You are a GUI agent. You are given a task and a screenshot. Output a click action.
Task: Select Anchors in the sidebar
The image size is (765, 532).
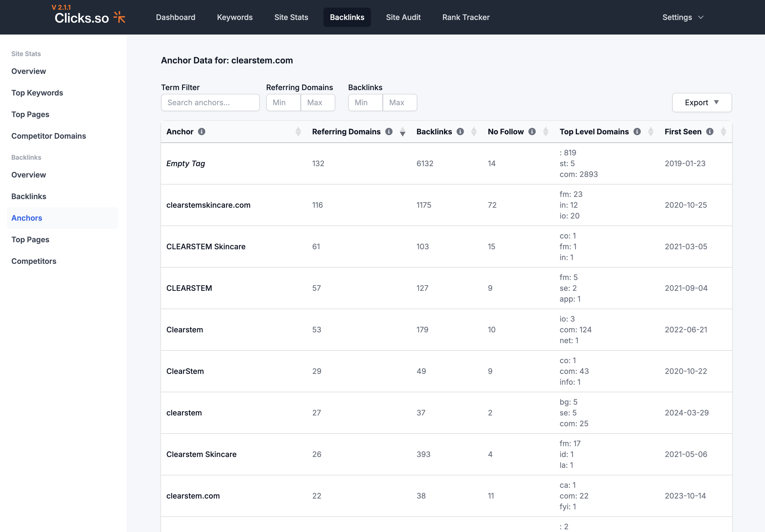tap(62, 218)
